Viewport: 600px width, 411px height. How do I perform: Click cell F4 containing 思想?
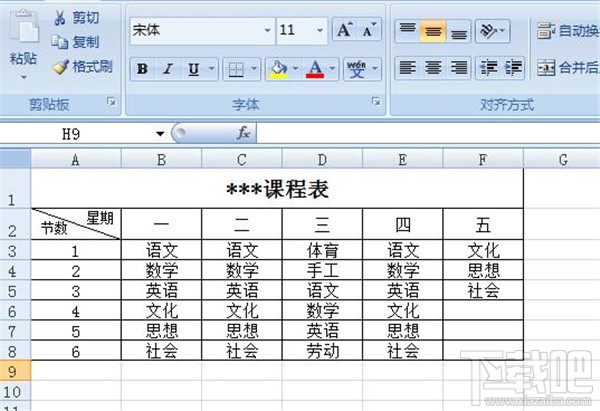tap(483, 271)
